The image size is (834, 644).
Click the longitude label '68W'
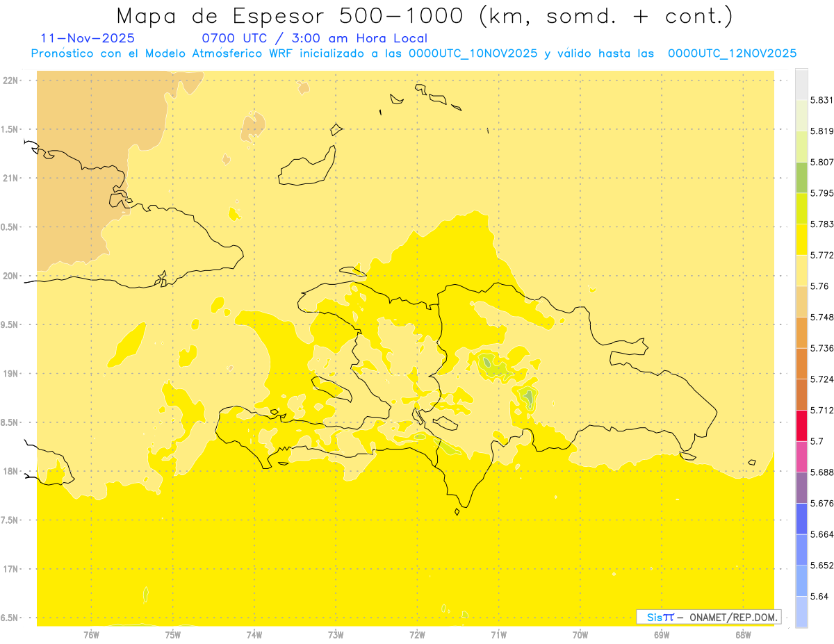[743, 635]
